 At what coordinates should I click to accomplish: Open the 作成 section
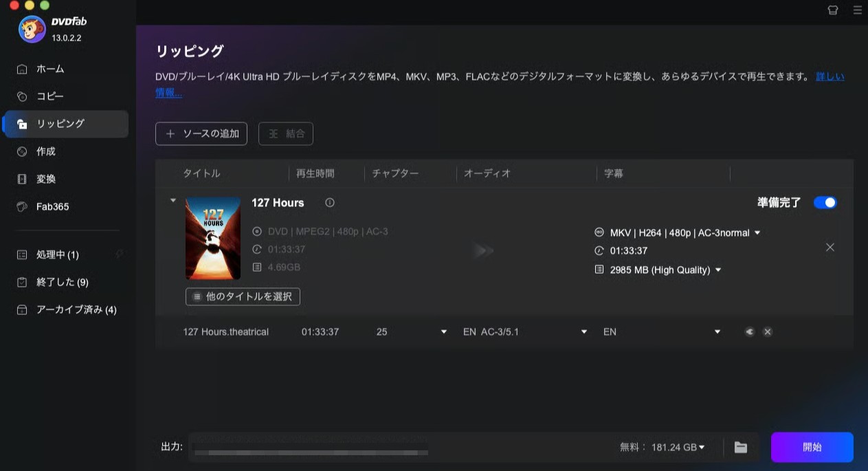click(x=65, y=151)
